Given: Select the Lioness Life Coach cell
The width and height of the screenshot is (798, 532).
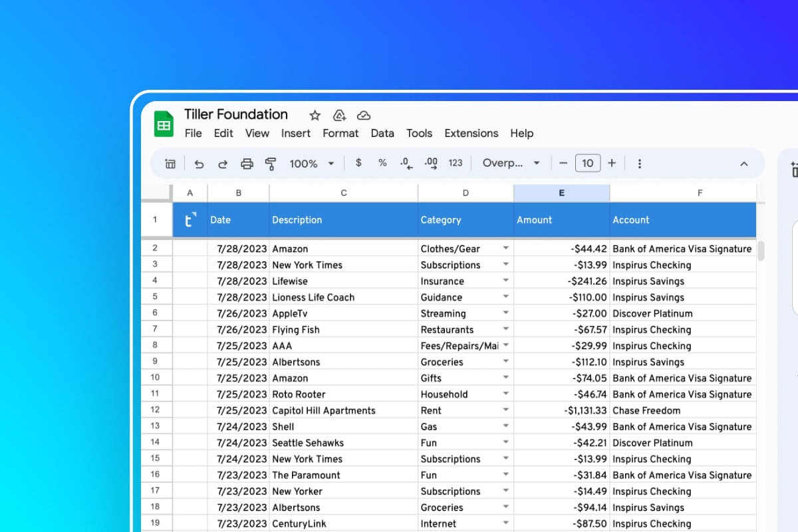Looking at the screenshot, I should pos(344,297).
